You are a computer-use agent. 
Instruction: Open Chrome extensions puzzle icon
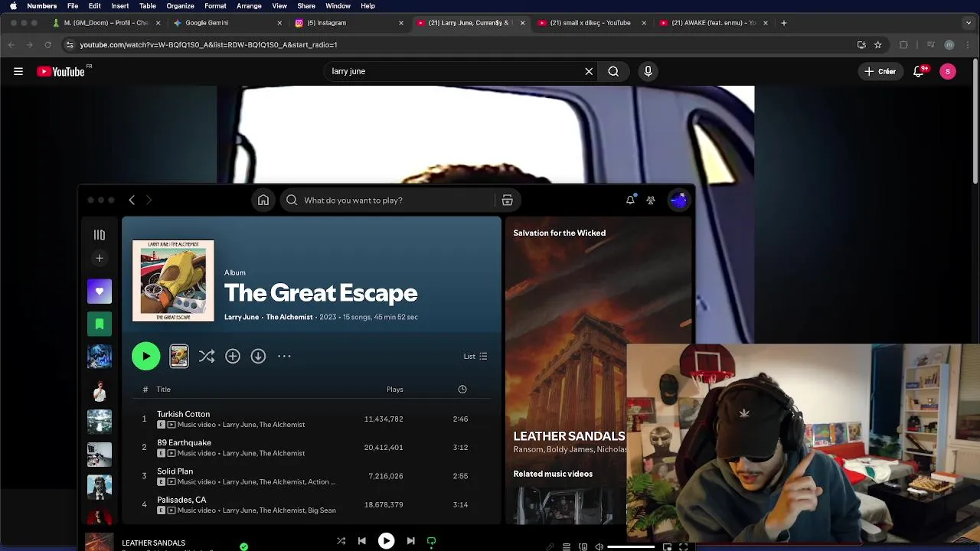coord(903,44)
